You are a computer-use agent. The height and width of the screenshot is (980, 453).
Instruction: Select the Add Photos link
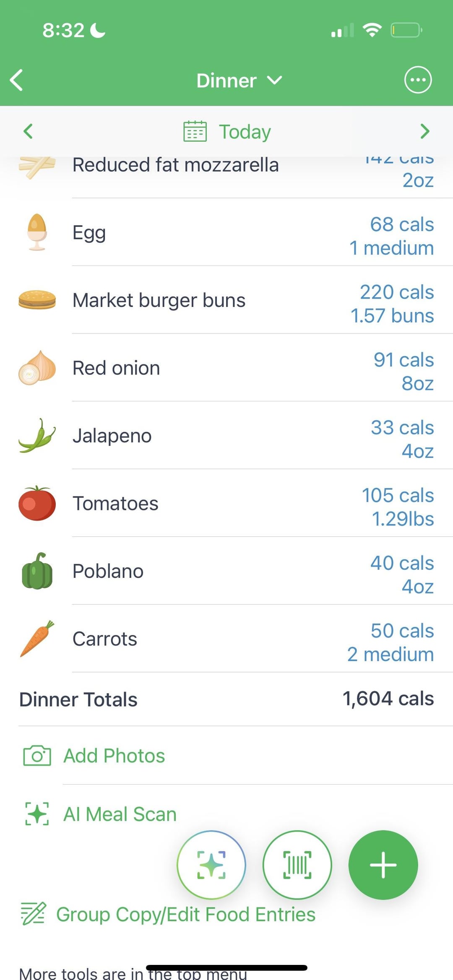[114, 756]
